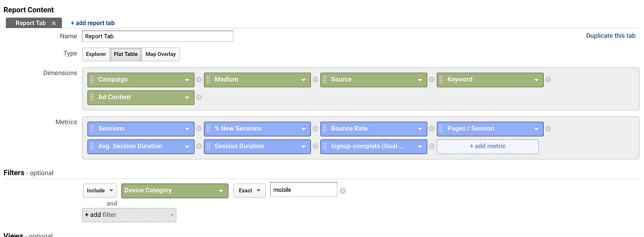This screenshot has height=237, width=644.
Task: Click the add metric button
Action: point(488,146)
